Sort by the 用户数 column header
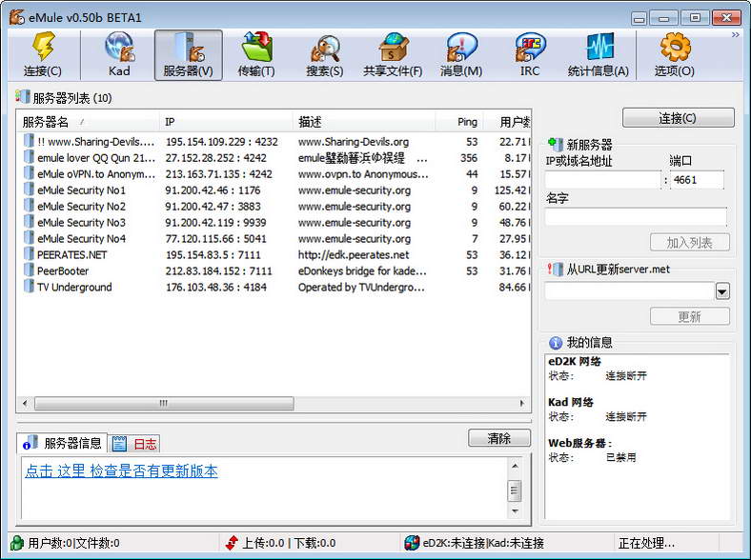Screen dimensions: 751x560 [x=507, y=122]
